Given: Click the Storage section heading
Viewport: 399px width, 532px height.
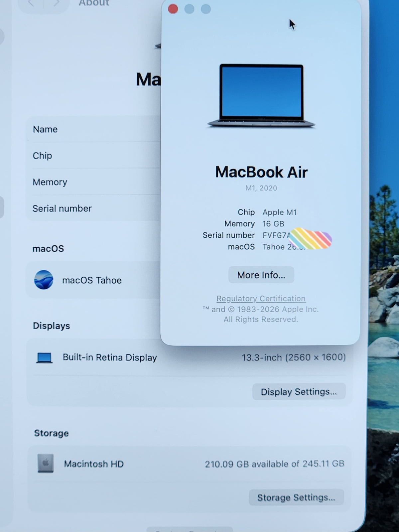Looking at the screenshot, I should 52,433.
